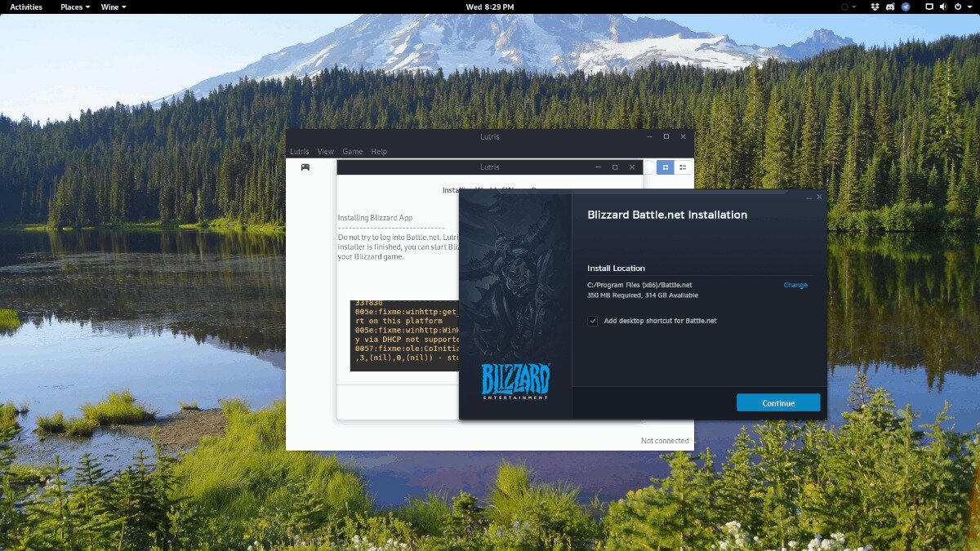Close Battle.net installer window
980x551 pixels.
(x=820, y=197)
